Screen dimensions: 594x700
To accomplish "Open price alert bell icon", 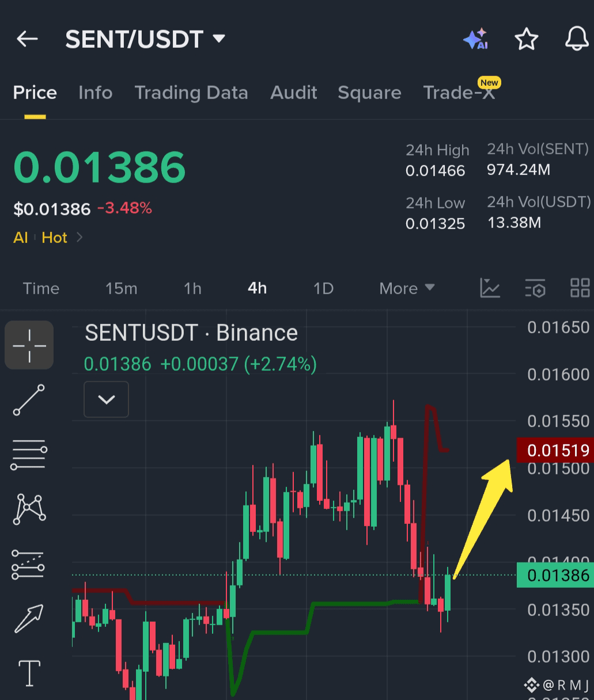I will click(x=576, y=39).
